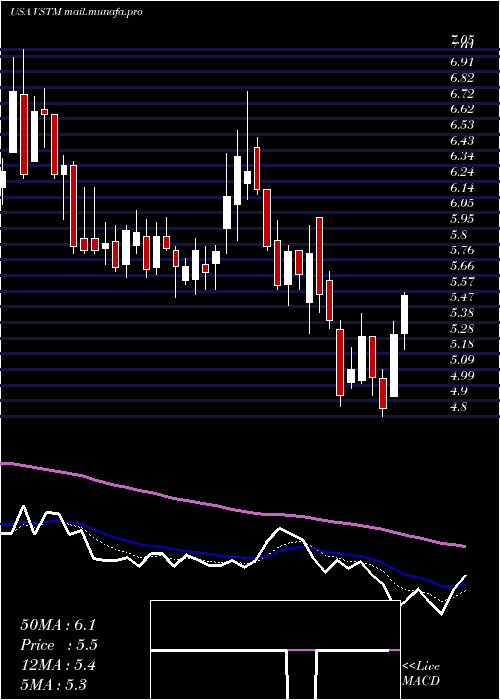
Task: Click the last white candlestick near 5.47
Action: [404, 314]
